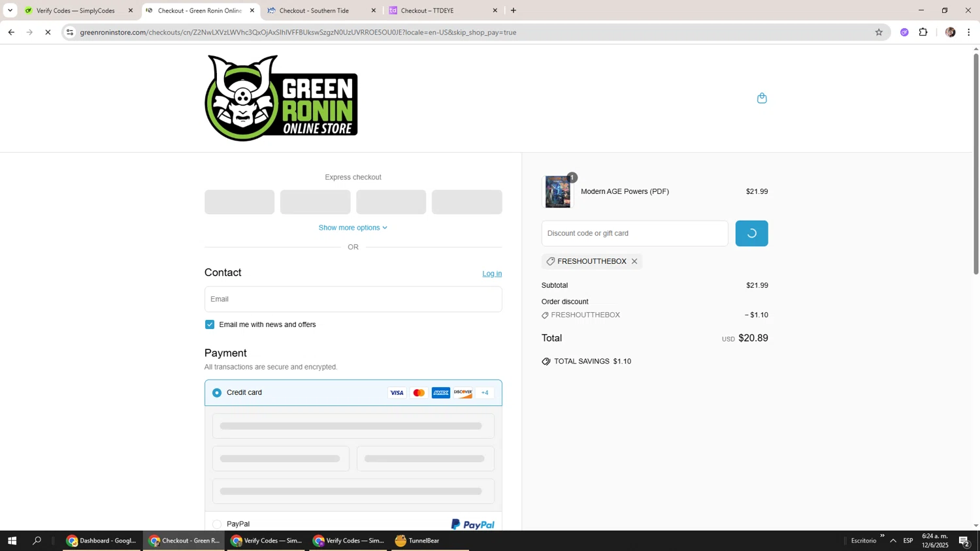Click the Mastercard icon
Image resolution: width=980 pixels, height=551 pixels.
419,393
